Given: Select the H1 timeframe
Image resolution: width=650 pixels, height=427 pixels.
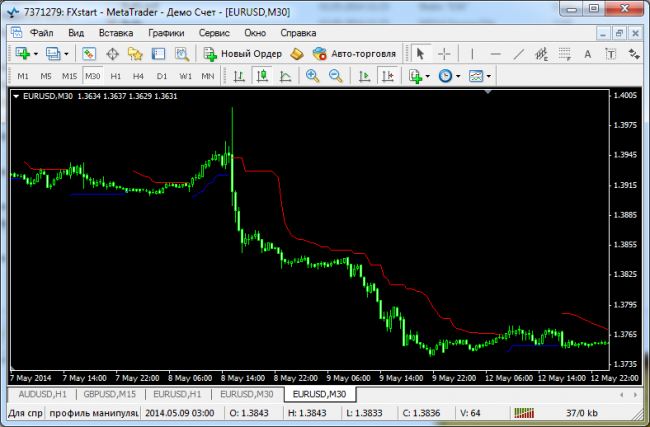Looking at the screenshot, I should click(115, 76).
